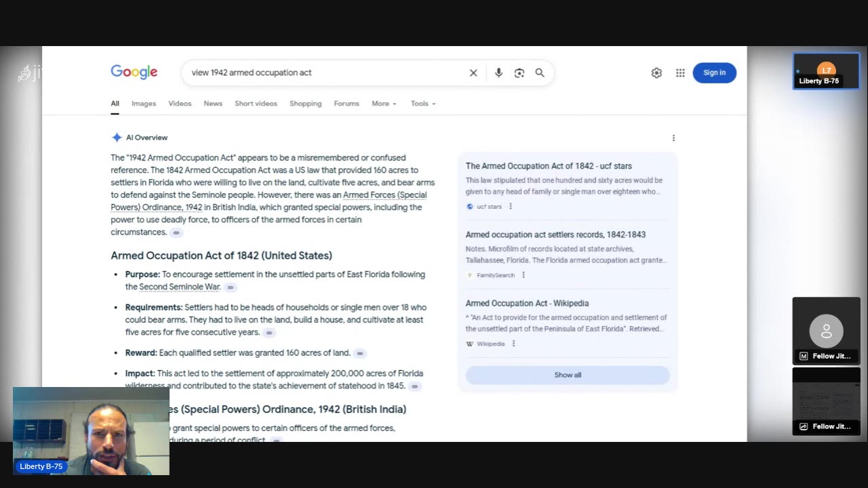Open the Google apps grid icon
Screen dimensions: 868x488
[680, 73]
